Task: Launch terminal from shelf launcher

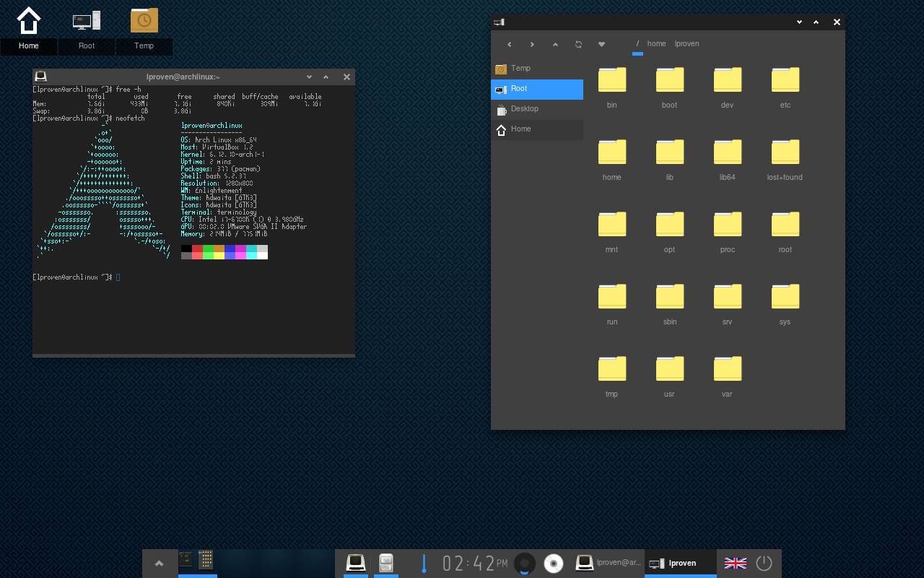Action: click(x=355, y=563)
